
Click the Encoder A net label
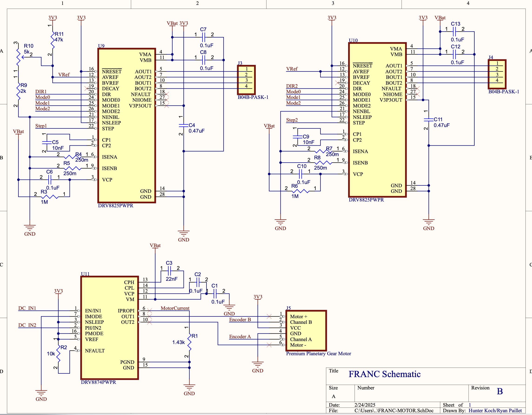click(x=240, y=337)
